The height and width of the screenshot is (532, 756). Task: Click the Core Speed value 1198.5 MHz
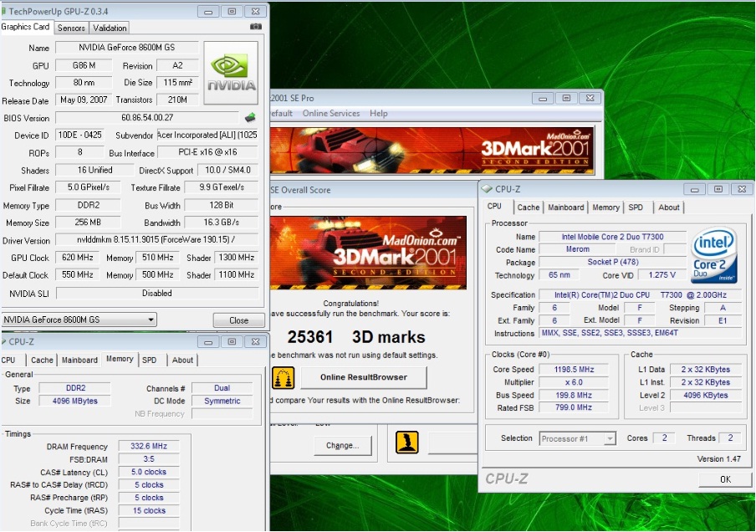[x=574, y=370]
